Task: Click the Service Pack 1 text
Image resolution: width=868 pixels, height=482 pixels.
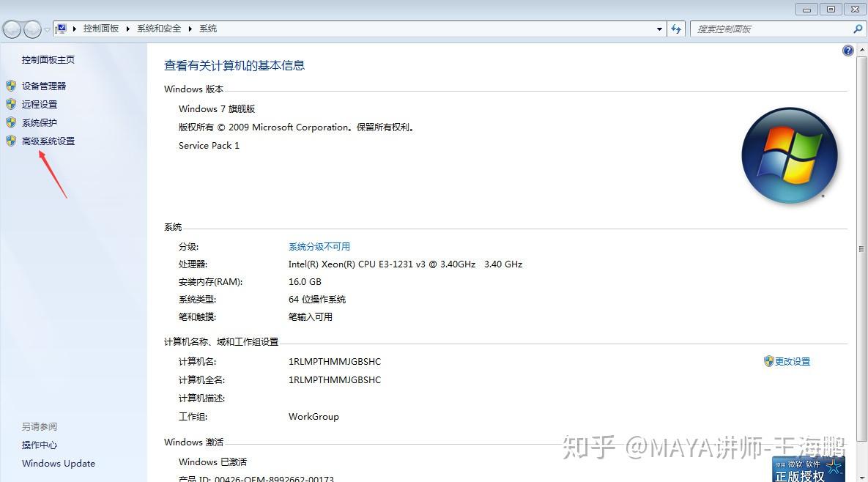Action: click(x=209, y=146)
